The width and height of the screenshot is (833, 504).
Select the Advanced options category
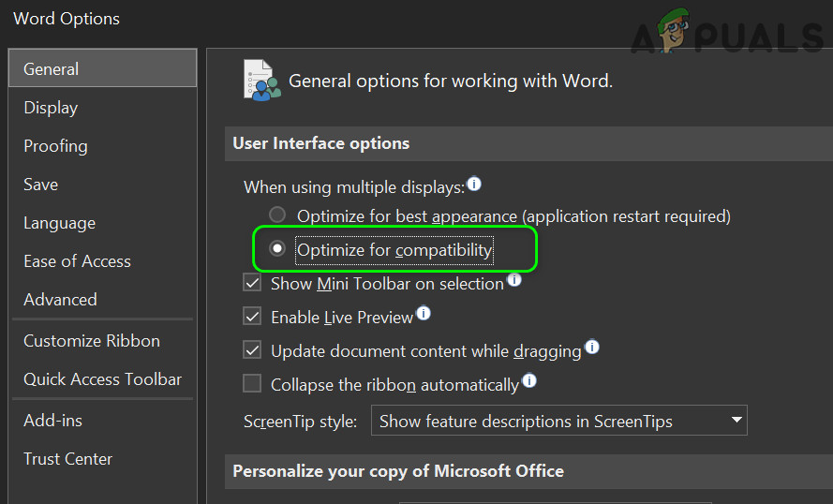(60, 300)
